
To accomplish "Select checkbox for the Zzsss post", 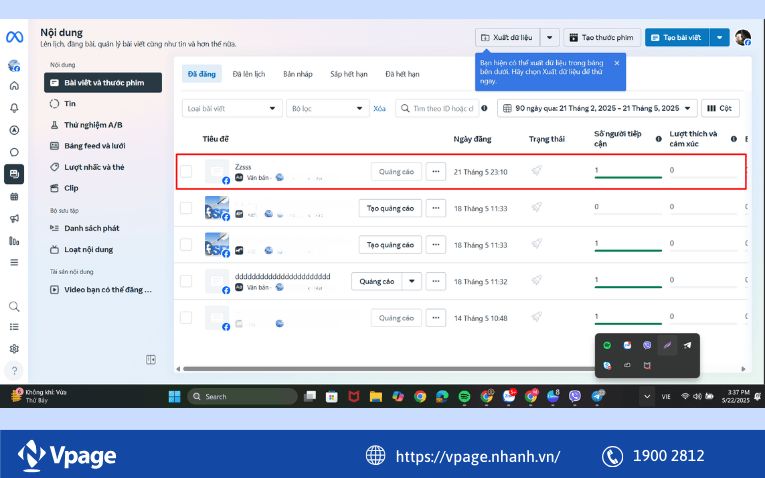I will point(186,171).
